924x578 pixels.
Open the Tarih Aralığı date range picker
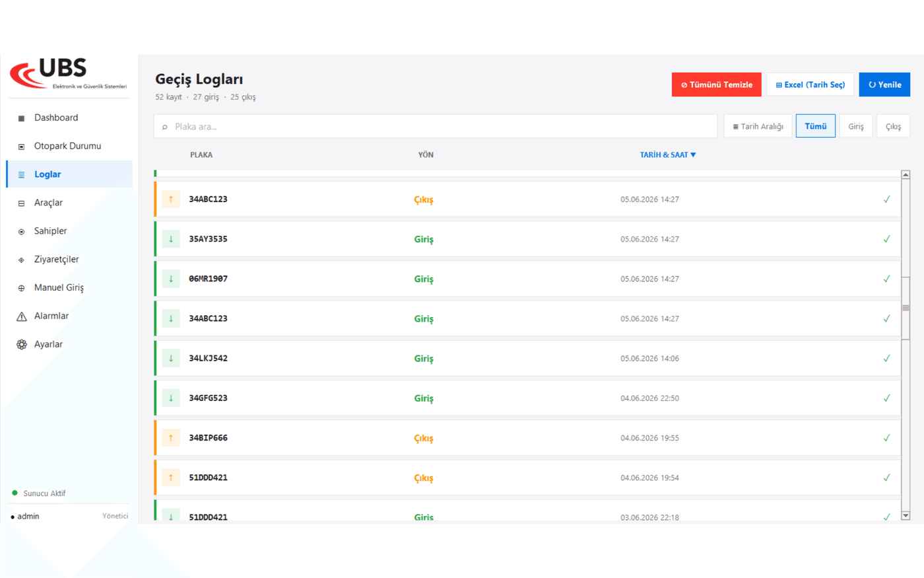pos(758,126)
